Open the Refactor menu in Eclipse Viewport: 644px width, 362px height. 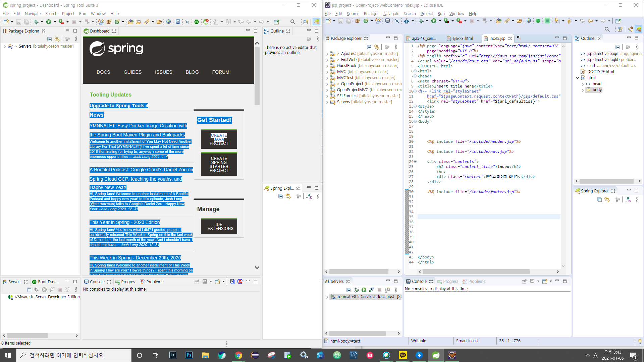click(x=371, y=14)
